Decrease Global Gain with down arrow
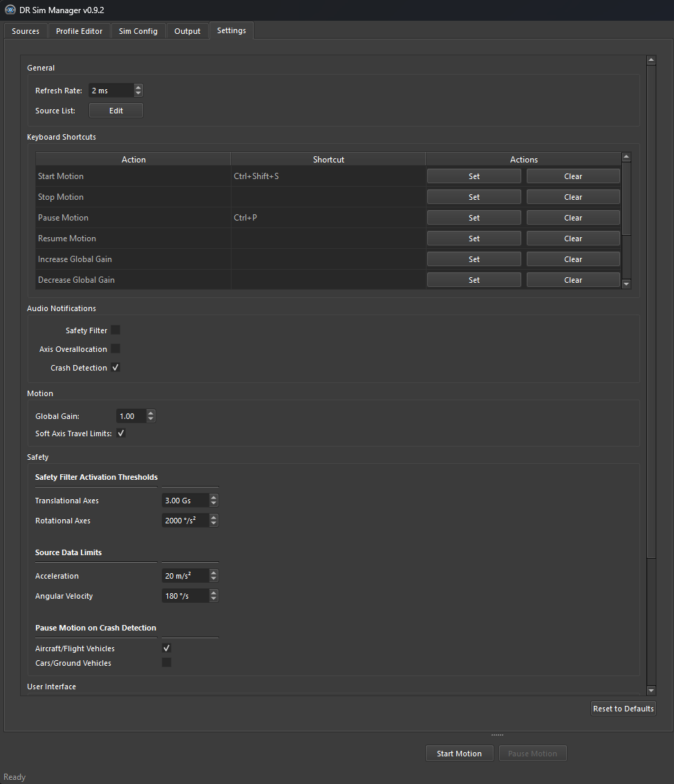 click(151, 419)
